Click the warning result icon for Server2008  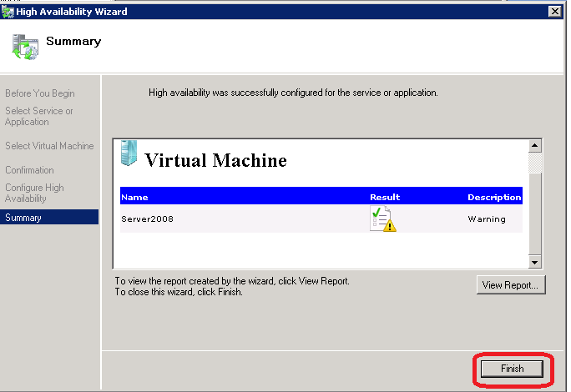(382, 219)
